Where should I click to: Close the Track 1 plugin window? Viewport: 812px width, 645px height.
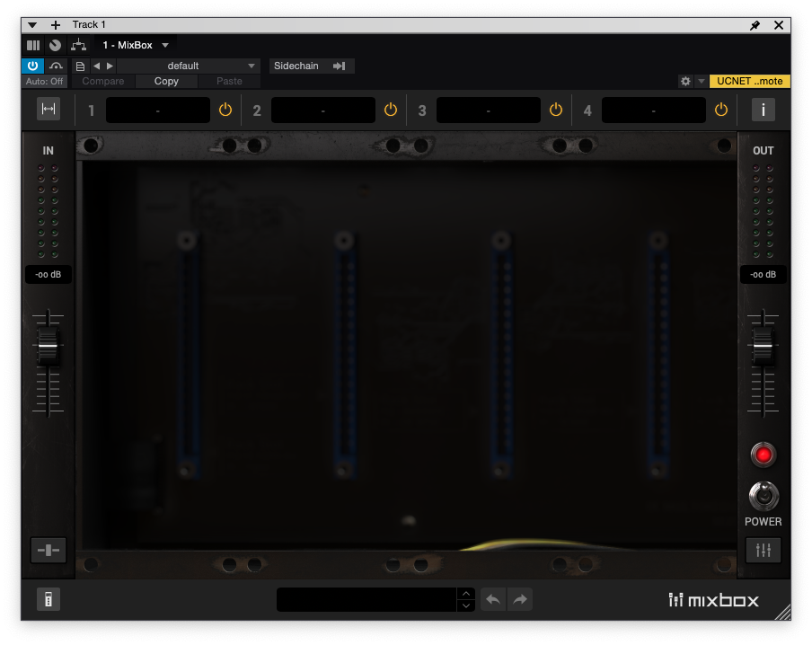coord(779,25)
